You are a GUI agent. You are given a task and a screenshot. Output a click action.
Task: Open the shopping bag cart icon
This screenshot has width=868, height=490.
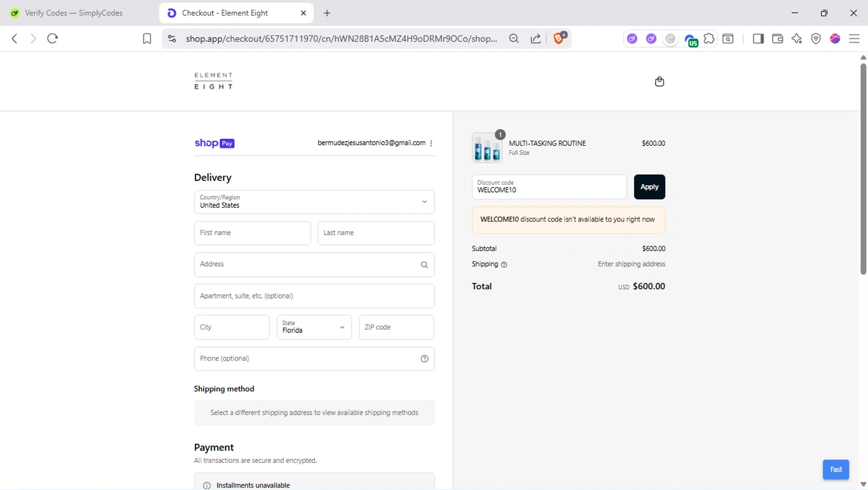(x=659, y=82)
